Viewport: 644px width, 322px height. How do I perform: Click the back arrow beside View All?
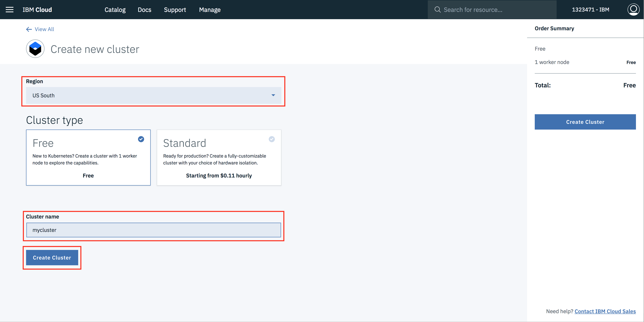click(29, 29)
